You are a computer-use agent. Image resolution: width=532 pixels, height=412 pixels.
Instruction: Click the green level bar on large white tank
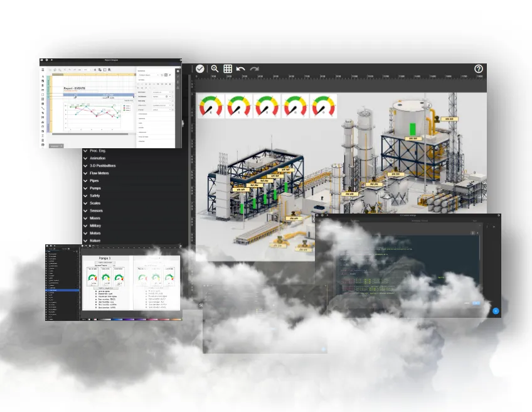click(x=413, y=129)
